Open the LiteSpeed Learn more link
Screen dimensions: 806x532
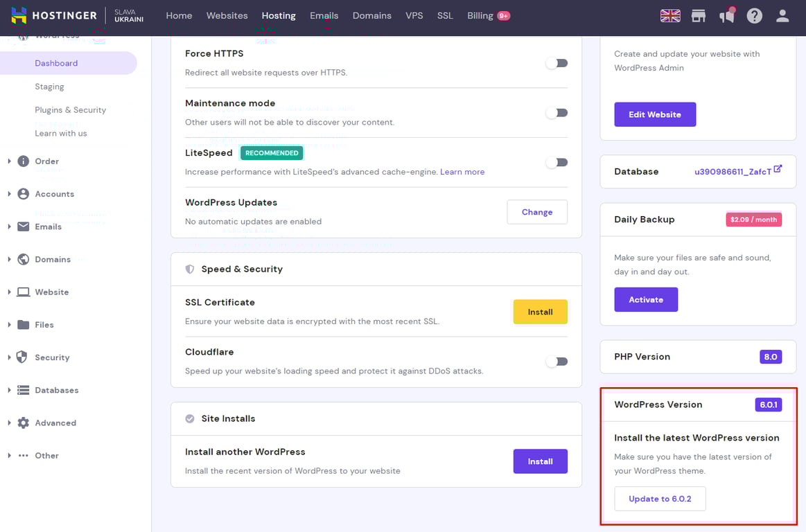point(462,171)
